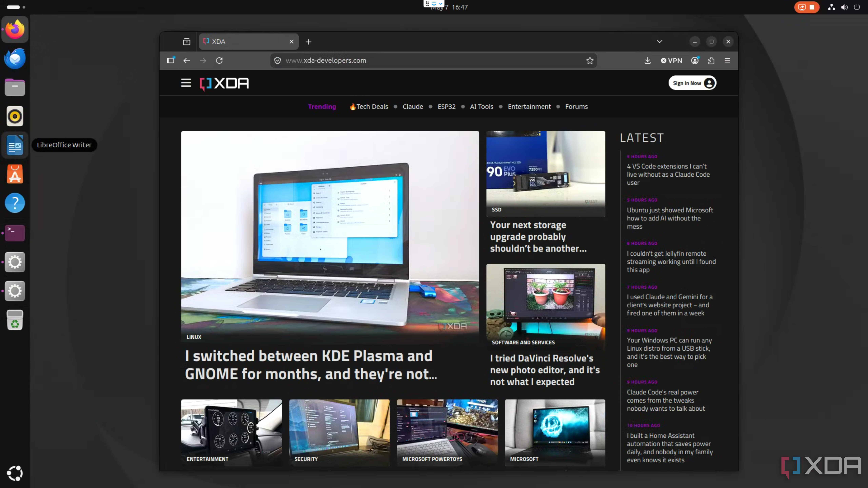The width and height of the screenshot is (868, 488).
Task: Launch LibreOffice Writer from the dock
Action: 15,145
